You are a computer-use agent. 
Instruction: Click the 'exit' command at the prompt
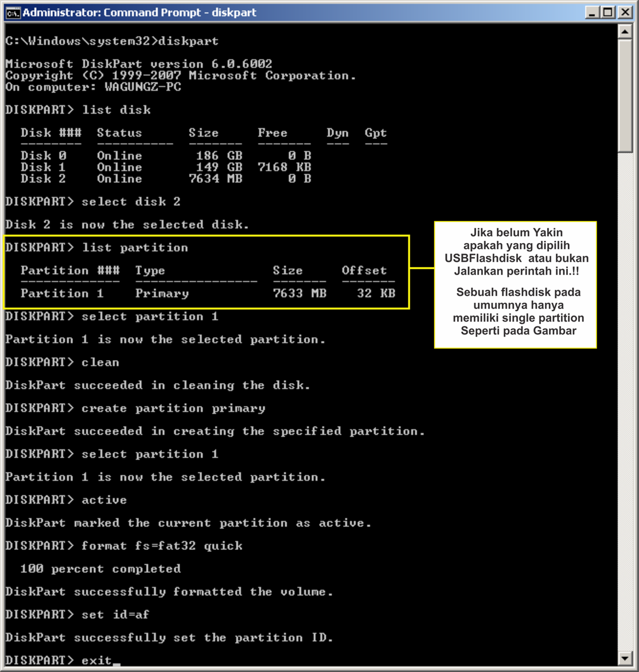point(96,661)
